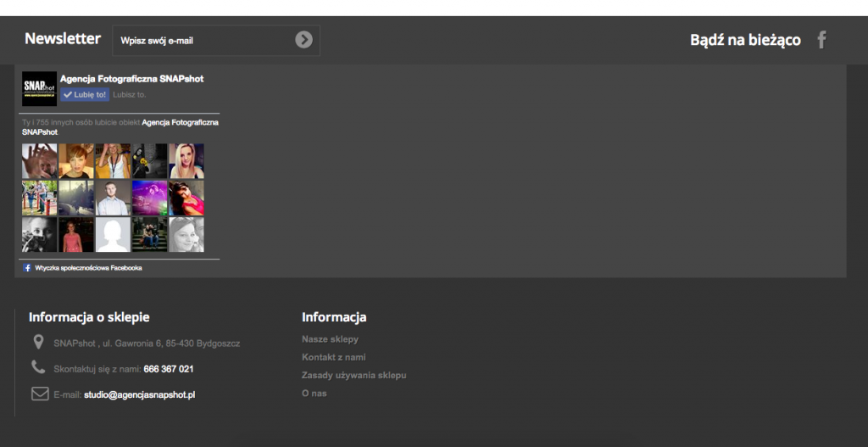Click the map pin icon beside the address
This screenshot has height=447, width=868.
38,343
